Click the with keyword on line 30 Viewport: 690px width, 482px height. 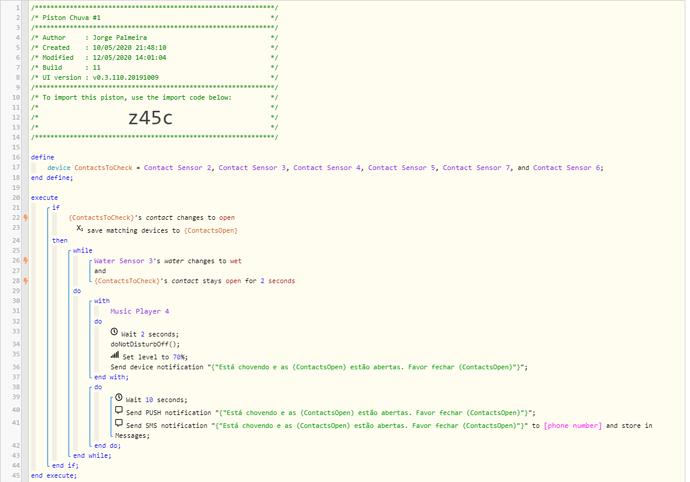click(102, 301)
